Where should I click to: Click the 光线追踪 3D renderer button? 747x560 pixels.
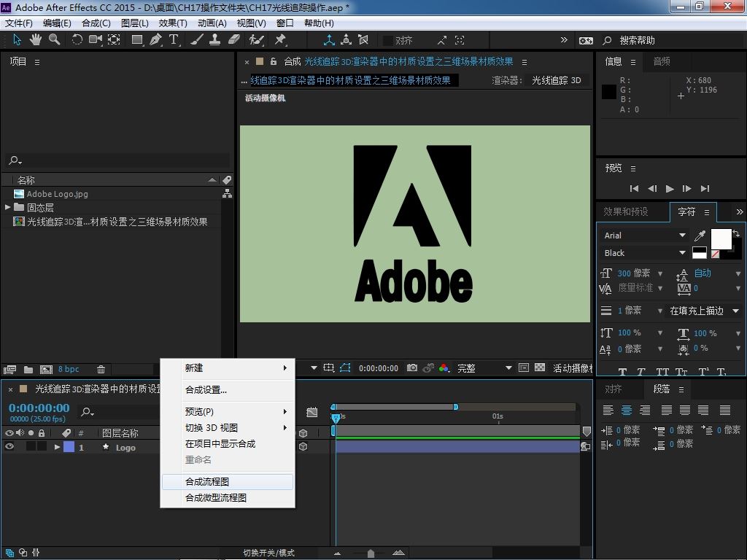click(x=557, y=80)
